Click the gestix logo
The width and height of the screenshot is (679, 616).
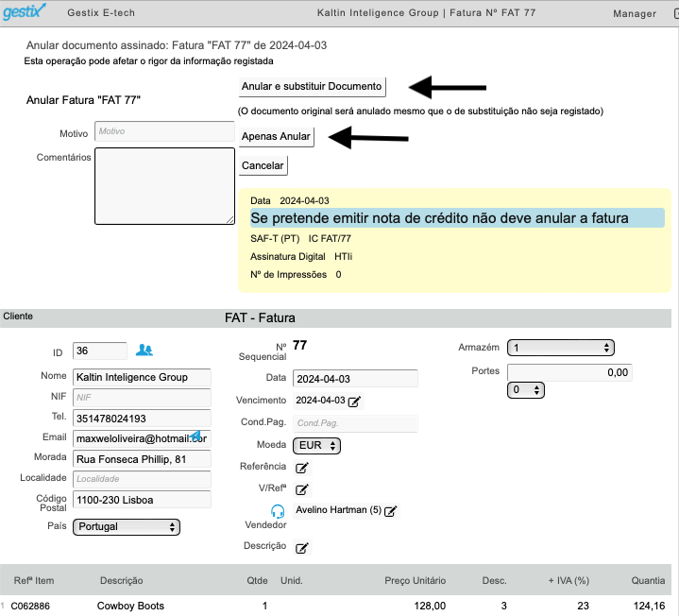24,11
